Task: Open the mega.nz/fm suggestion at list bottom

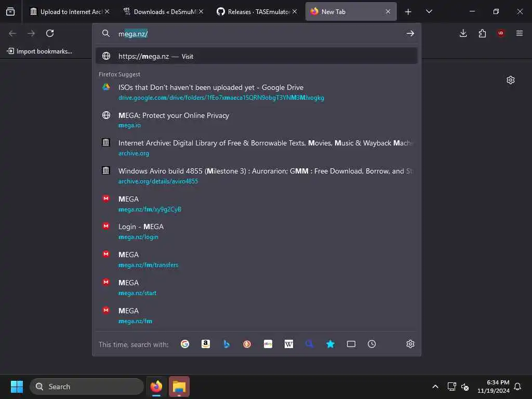Action: 257,315
